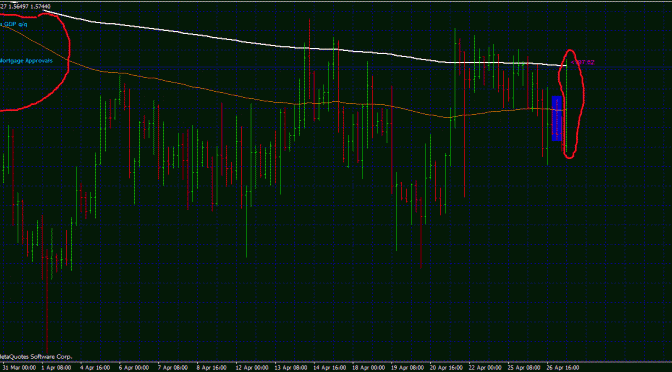
Task: Click the '8 Apr 16:00' time axis label
Action: pos(211,368)
